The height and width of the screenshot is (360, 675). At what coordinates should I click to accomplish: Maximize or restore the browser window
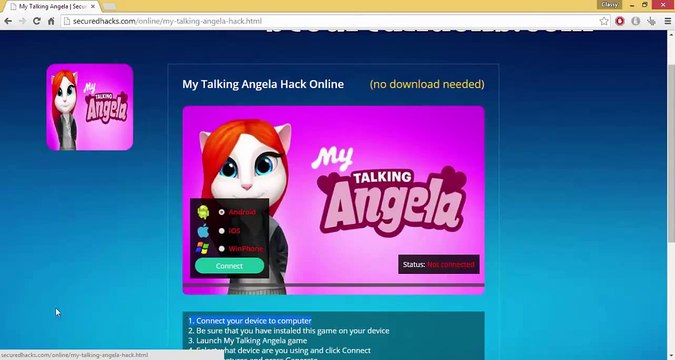(644, 5)
